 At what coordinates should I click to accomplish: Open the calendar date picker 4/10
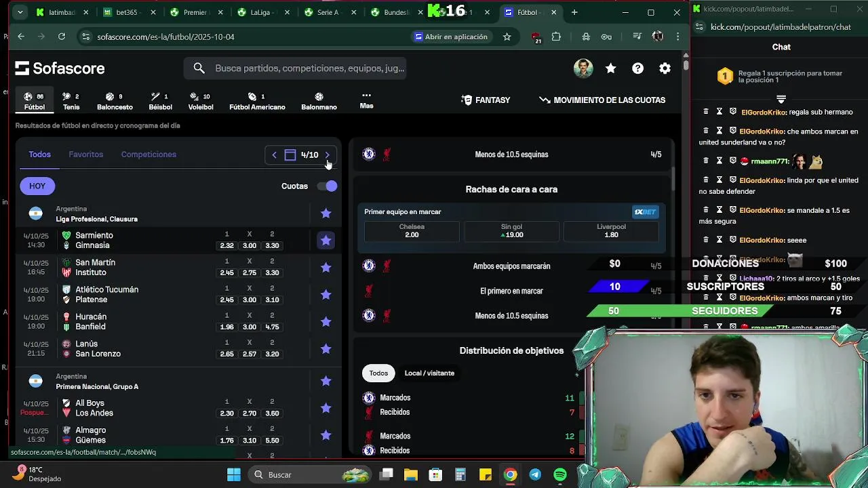point(301,155)
